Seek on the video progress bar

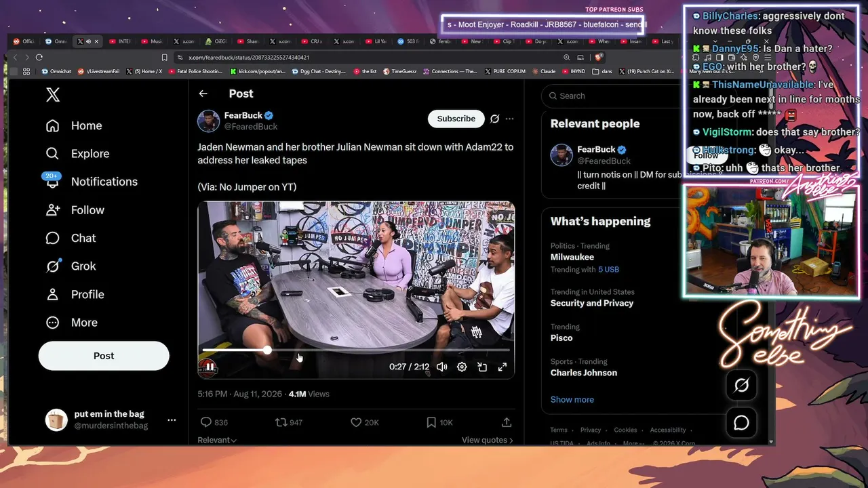pyautogui.click(x=356, y=350)
